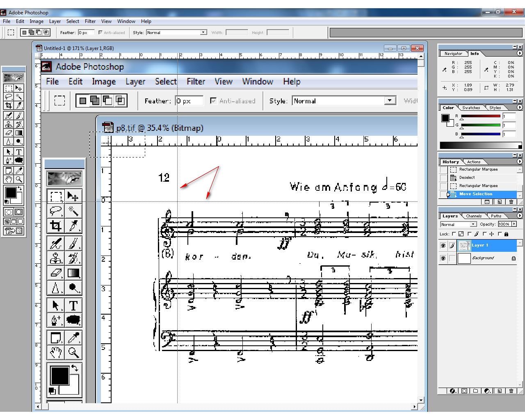Select the History Brush tool in the main toolbox
This screenshot has height=420, width=525.
18,124
